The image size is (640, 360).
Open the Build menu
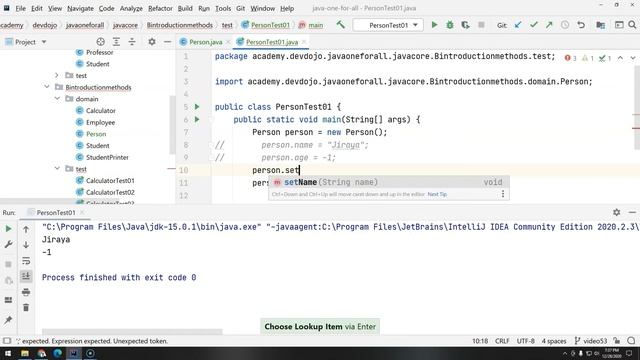[x=185, y=8]
